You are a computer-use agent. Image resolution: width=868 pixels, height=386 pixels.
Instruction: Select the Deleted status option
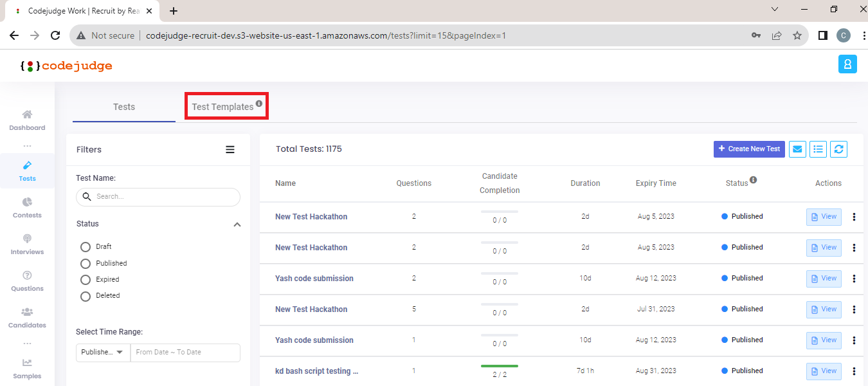coord(85,296)
